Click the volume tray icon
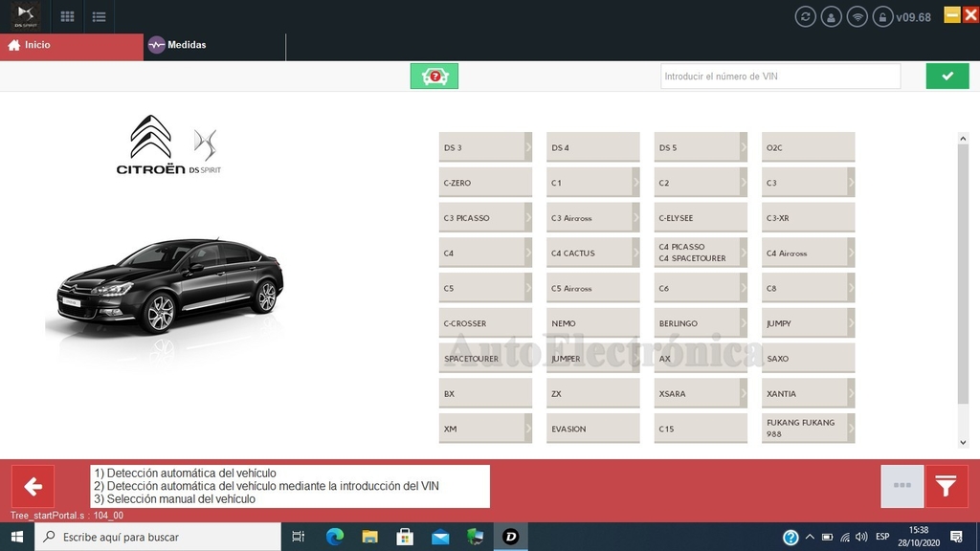This screenshot has height=551, width=980. tap(861, 538)
